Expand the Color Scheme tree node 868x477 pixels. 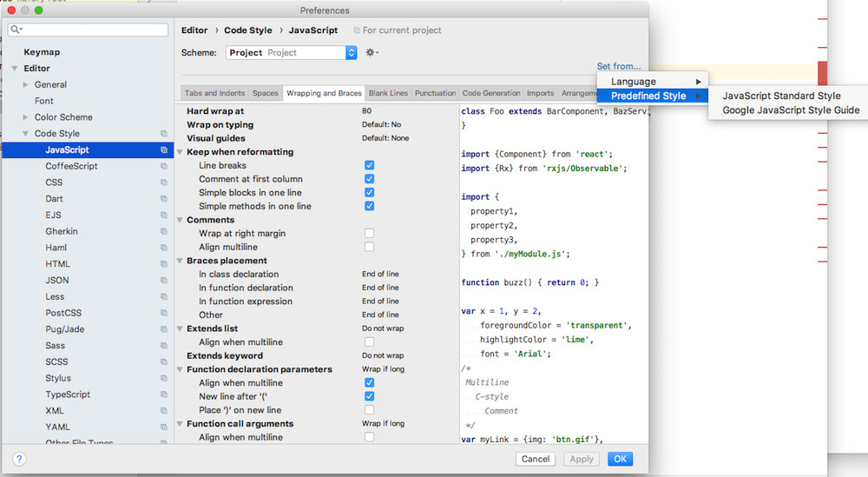point(25,117)
